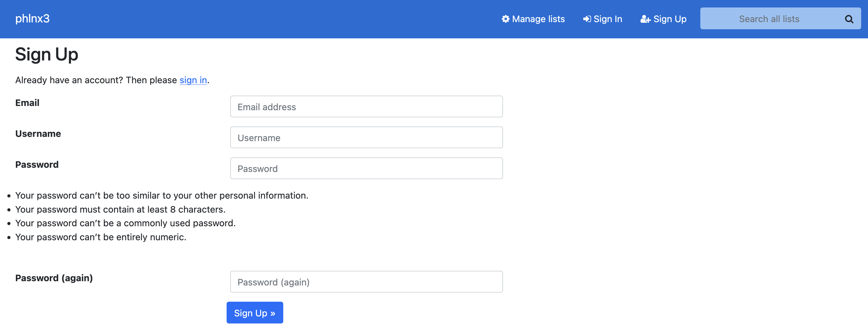Click the Password (again) label

[54, 278]
